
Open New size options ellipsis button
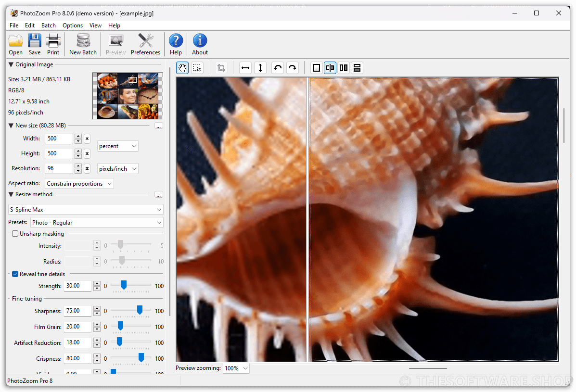point(159,126)
